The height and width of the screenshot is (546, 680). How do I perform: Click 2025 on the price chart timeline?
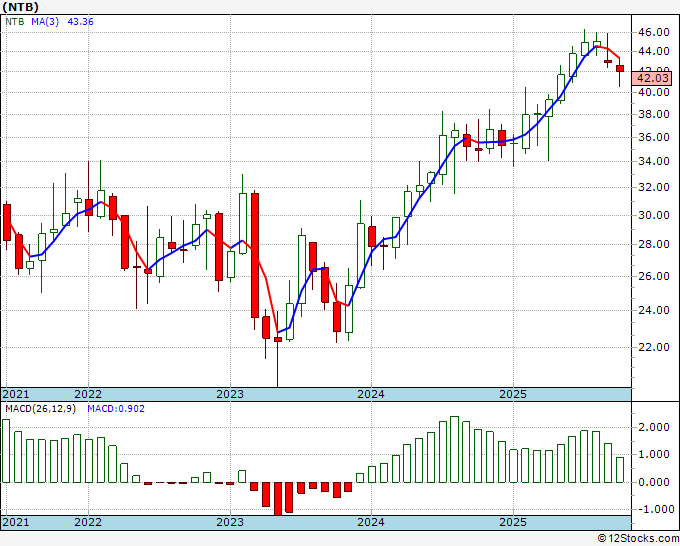point(513,394)
